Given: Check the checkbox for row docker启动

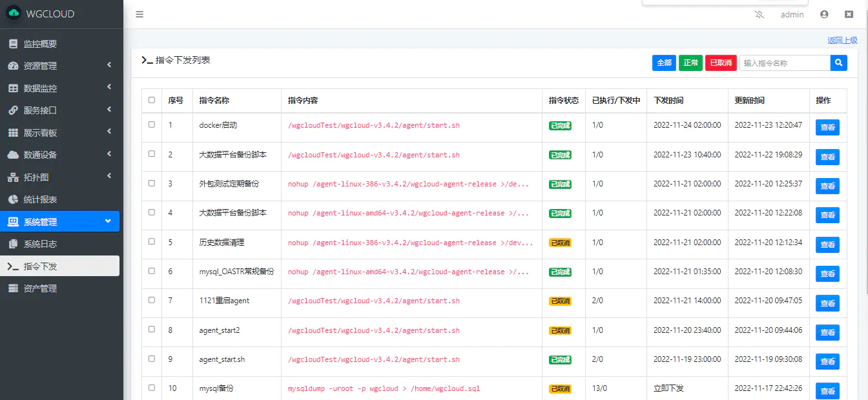Looking at the screenshot, I should click(152, 125).
